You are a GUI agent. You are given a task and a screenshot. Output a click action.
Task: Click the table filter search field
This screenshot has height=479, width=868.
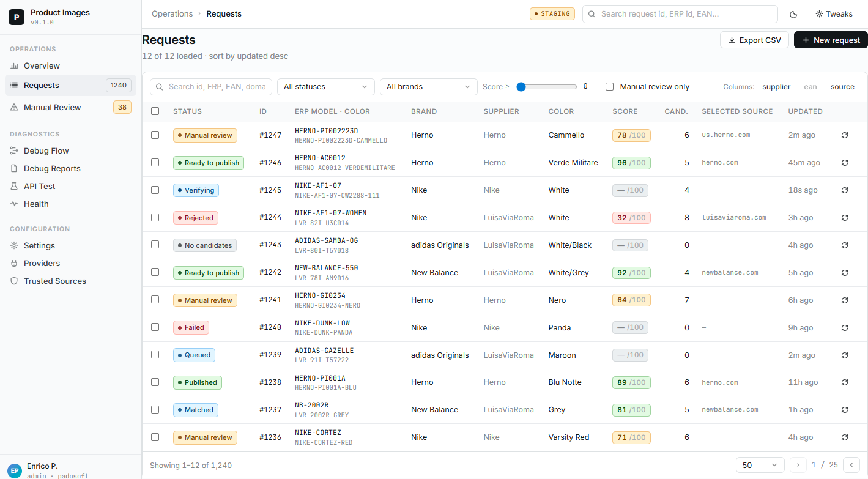tap(211, 87)
